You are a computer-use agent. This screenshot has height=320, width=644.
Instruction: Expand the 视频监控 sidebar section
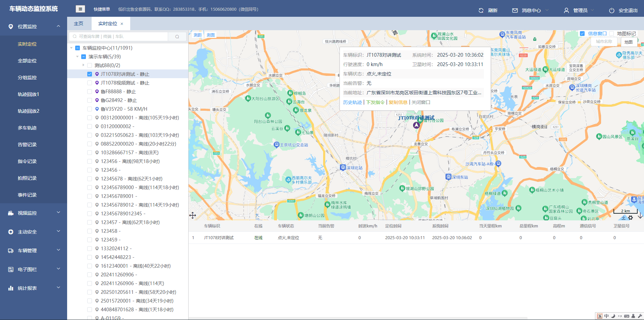[x=58, y=213]
